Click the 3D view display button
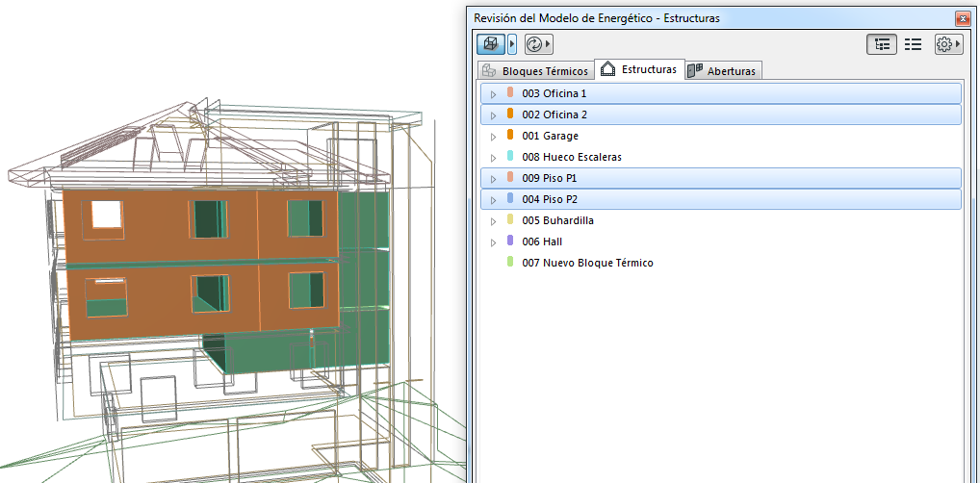The width and height of the screenshot is (980, 483). pyautogui.click(x=492, y=44)
